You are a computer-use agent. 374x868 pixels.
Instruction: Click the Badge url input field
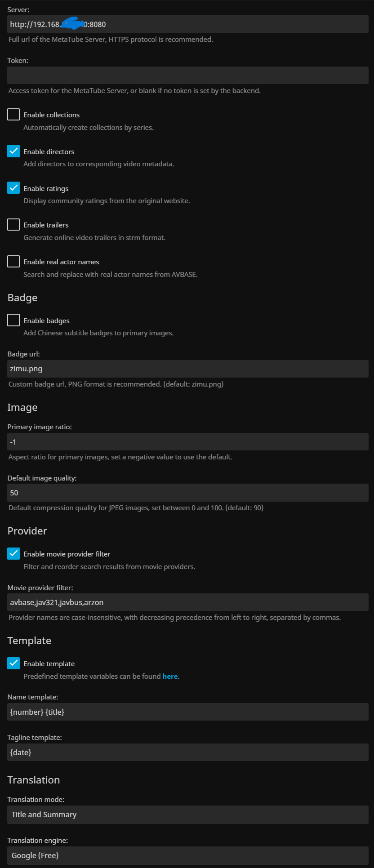[187, 369]
